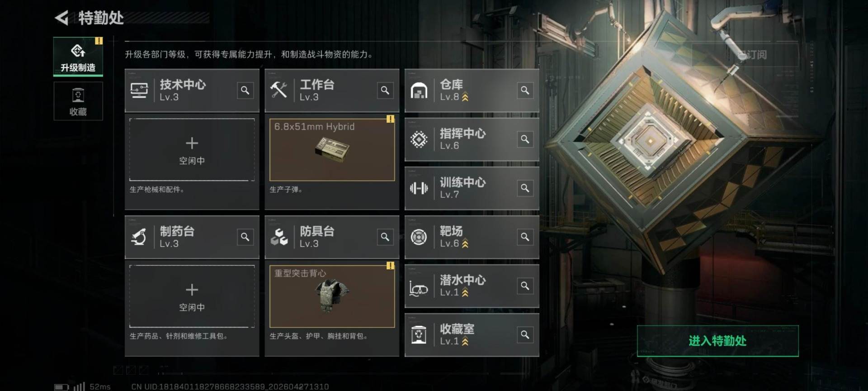The height and width of the screenshot is (391, 868).
Task: Click 进入特勤处 button
Action: [x=717, y=341]
